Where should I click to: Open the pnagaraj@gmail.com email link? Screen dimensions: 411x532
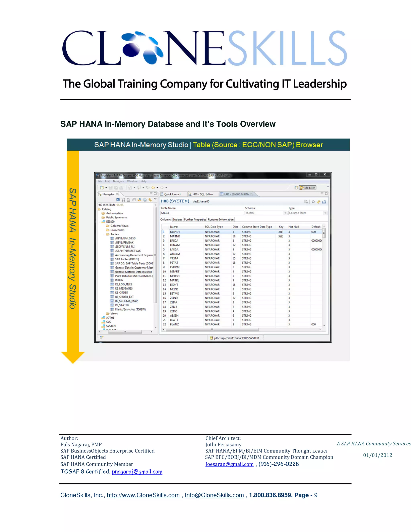point(137,472)
